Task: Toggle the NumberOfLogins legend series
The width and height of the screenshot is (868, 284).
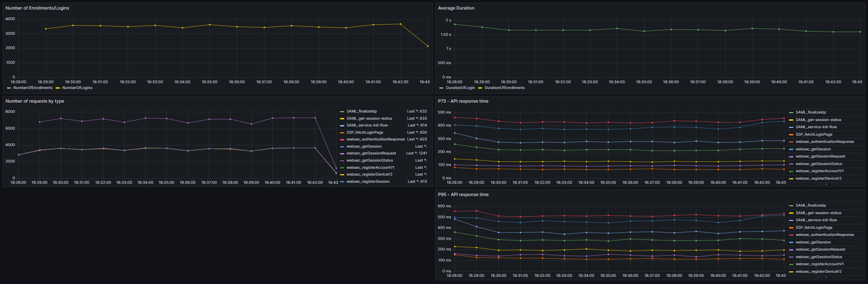Action: point(77,88)
